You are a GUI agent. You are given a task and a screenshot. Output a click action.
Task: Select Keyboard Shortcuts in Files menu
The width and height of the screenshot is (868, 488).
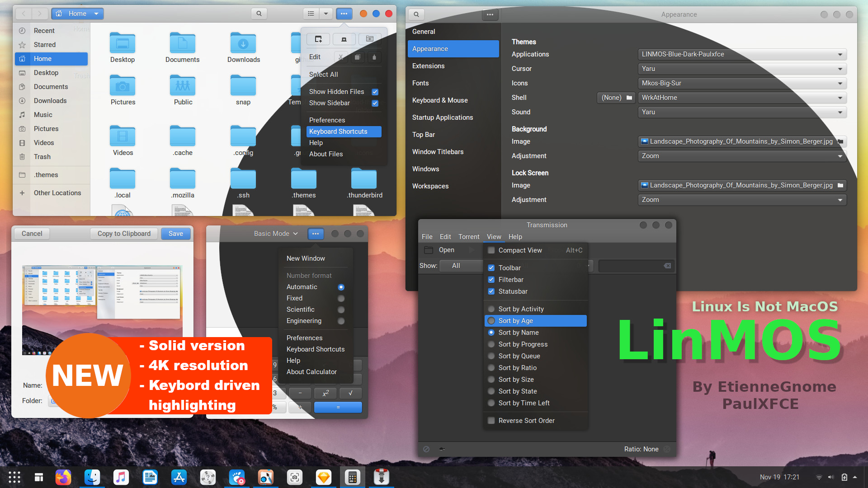click(x=344, y=131)
